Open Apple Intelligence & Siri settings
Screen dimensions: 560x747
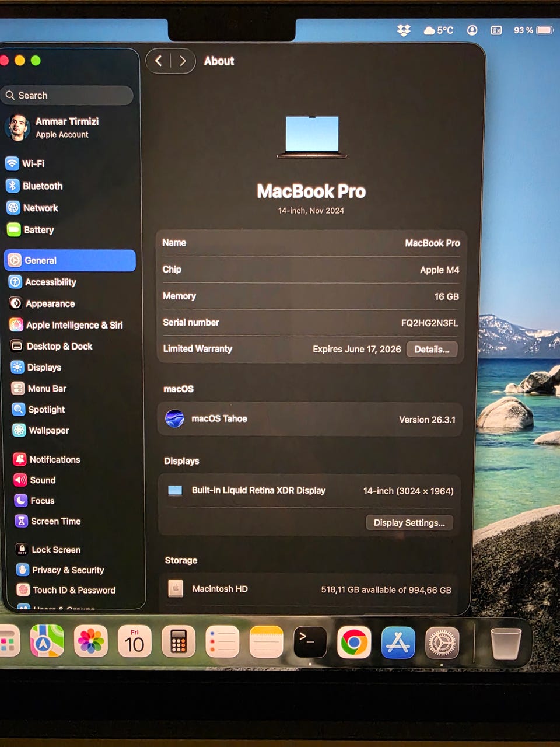pyautogui.click(x=66, y=325)
